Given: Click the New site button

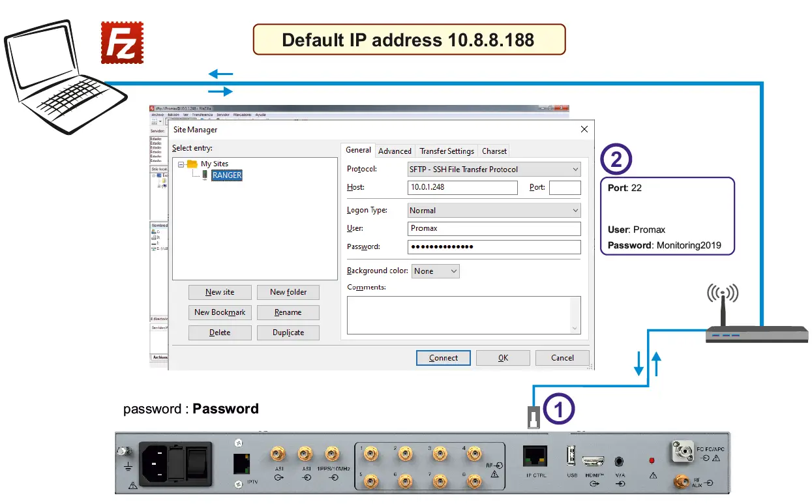Looking at the screenshot, I should pos(220,292).
